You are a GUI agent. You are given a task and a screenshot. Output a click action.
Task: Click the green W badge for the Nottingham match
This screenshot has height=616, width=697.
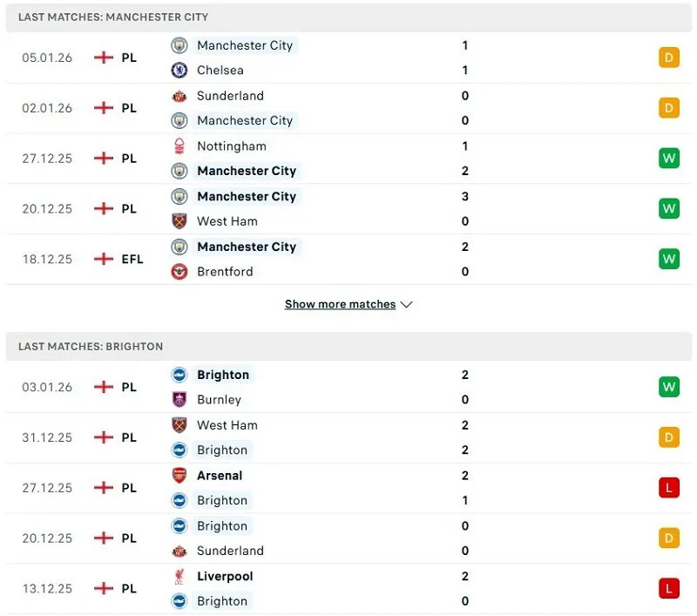click(x=669, y=159)
